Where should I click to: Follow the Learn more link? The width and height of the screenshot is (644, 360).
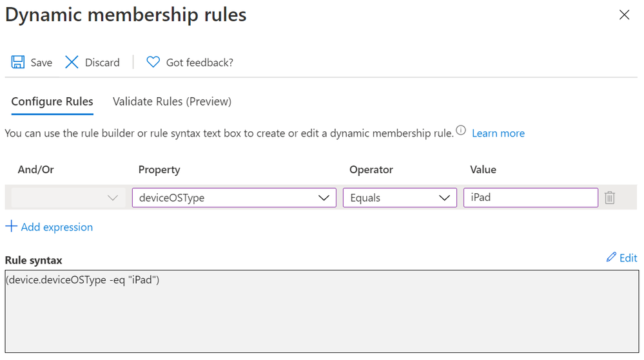(498, 133)
